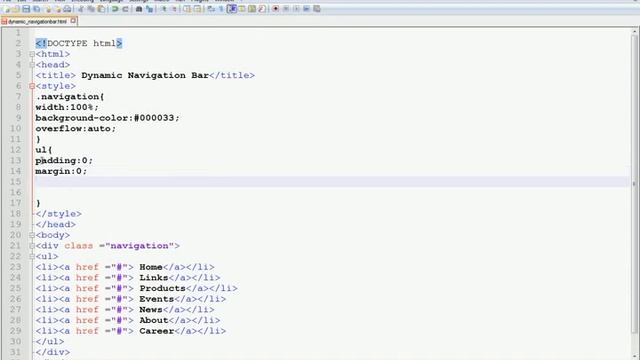Click the Print toolbar icon
The width and height of the screenshot is (640, 360).
[67, 9]
